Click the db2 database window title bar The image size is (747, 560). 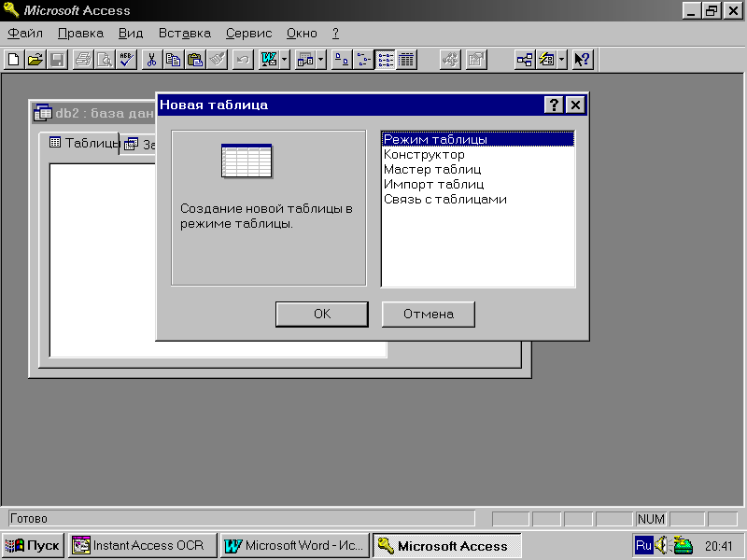[94, 113]
